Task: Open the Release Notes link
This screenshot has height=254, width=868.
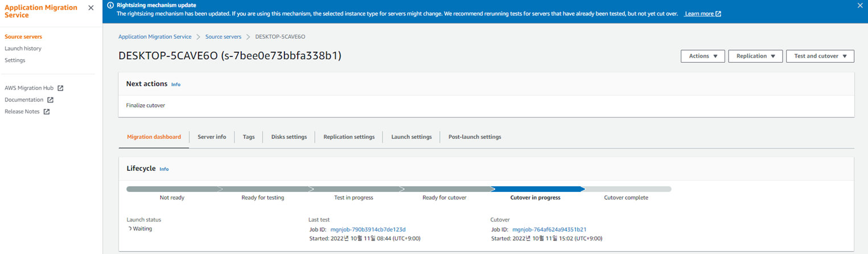Action: pos(22,112)
